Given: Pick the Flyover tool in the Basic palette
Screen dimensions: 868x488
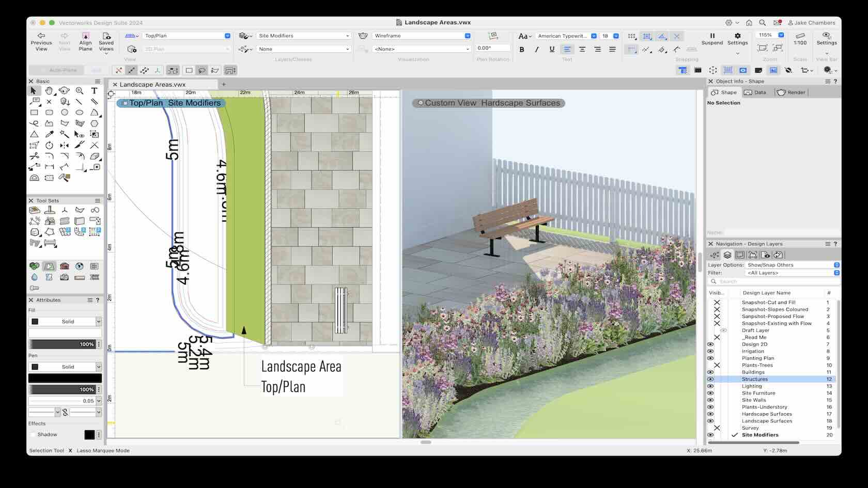Looking at the screenshot, I should pyautogui.click(x=64, y=91).
